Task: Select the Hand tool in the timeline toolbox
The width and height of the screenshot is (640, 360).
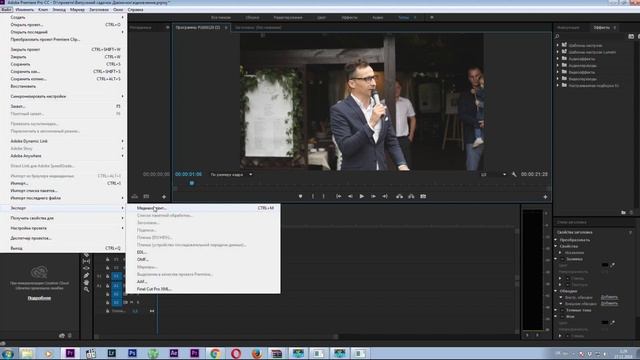Action: pos(86,282)
